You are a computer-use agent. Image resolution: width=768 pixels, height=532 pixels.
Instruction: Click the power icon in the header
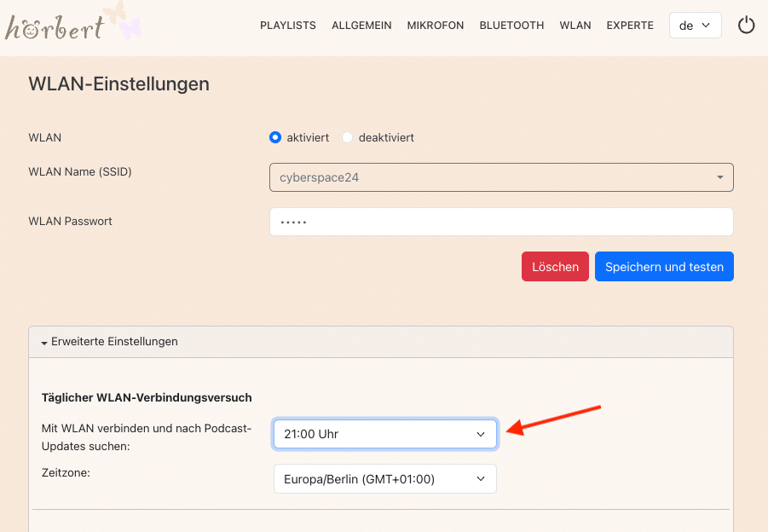[x=746, y=26]
